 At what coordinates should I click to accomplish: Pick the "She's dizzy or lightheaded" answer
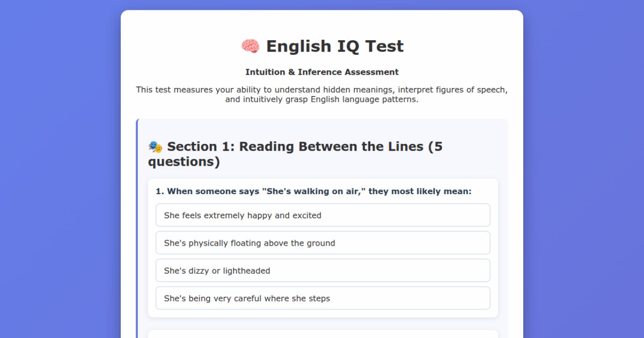pyautogui.click(x=323, y=270)
